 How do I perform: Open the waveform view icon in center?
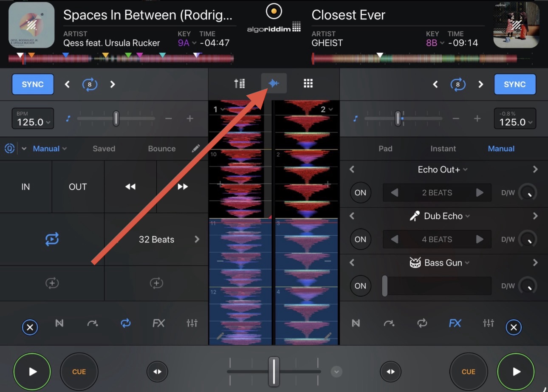274,83
